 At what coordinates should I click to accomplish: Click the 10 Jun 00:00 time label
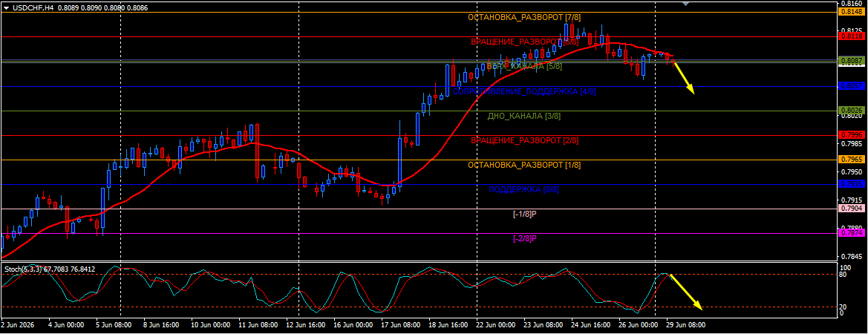click(x=209, y=325)
